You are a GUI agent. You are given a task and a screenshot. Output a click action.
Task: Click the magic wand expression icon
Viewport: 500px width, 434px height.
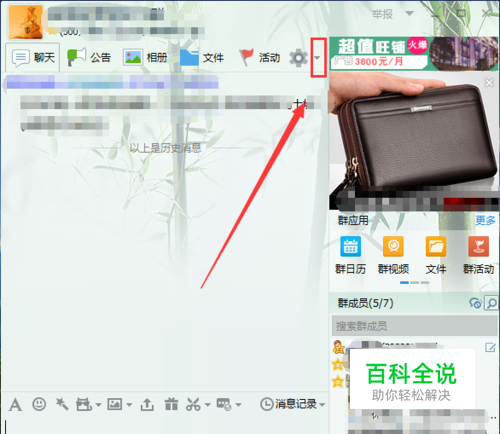[x=62, y=404]
